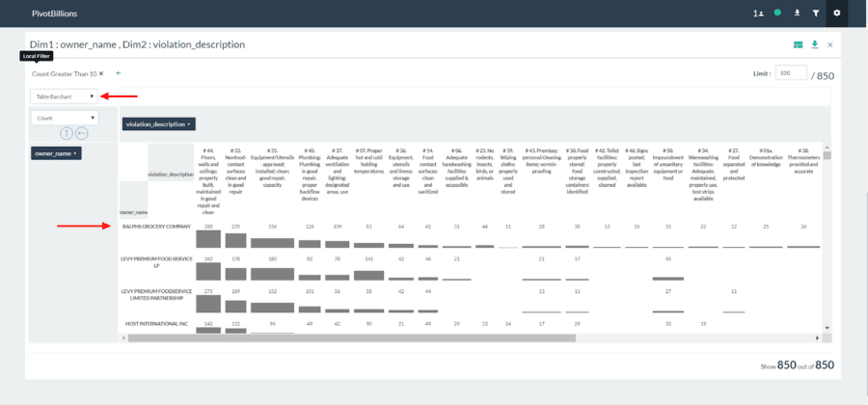Add a new local filter with plus
The height and width of the screenshot is (405, 868).
[118, 73]
